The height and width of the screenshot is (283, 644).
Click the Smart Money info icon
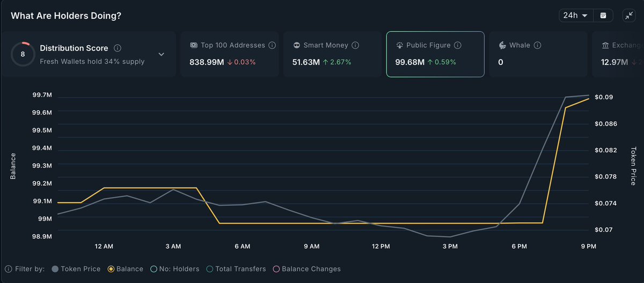(x=355, y=46)
